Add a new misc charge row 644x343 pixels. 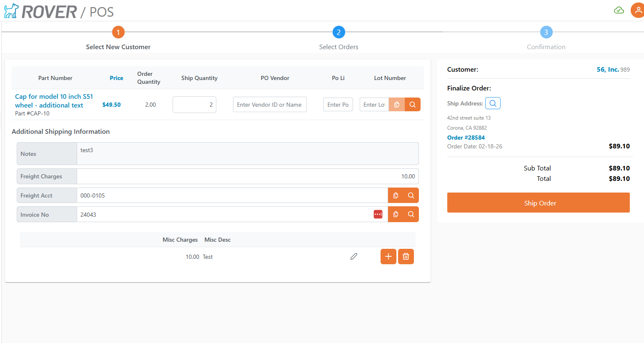(x=388, y=257)
